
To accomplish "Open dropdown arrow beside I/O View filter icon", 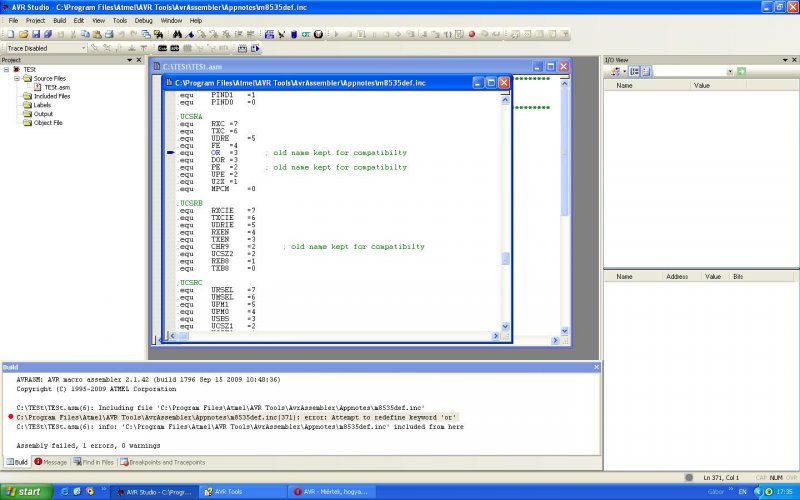I will (x=624, y=71).
